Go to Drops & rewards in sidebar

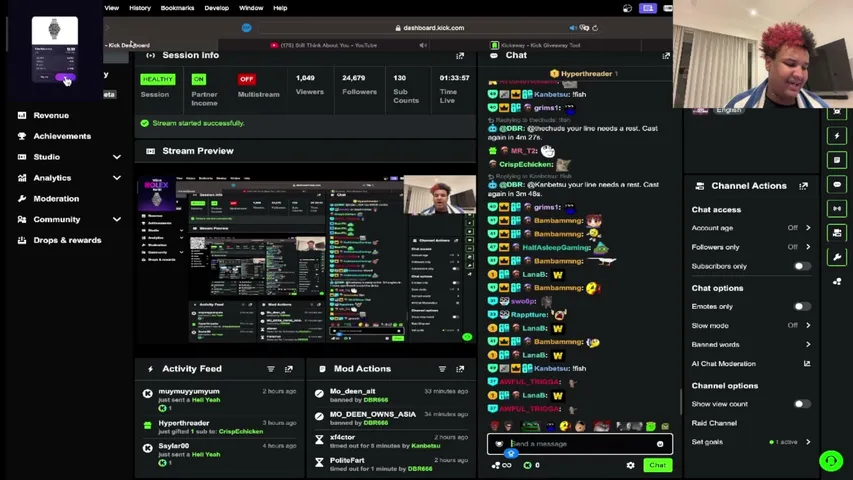tap(67, 240)
